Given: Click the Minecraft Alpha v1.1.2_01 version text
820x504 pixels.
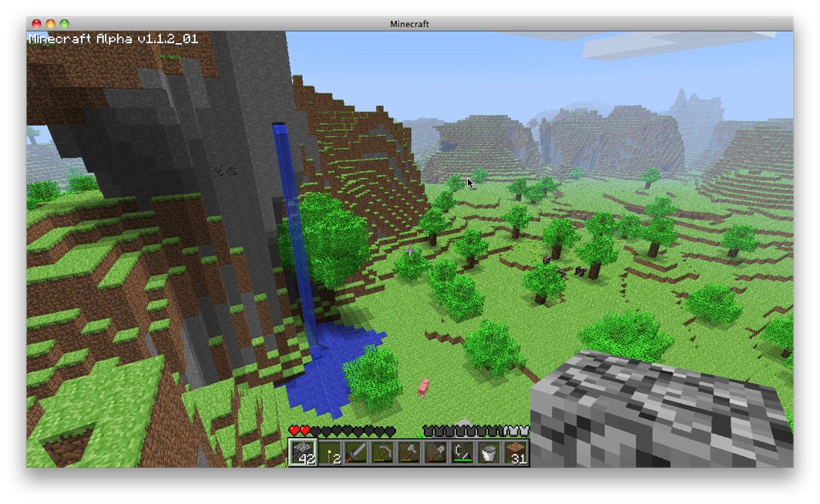Looking at the screenshot, I should point(113,38).
